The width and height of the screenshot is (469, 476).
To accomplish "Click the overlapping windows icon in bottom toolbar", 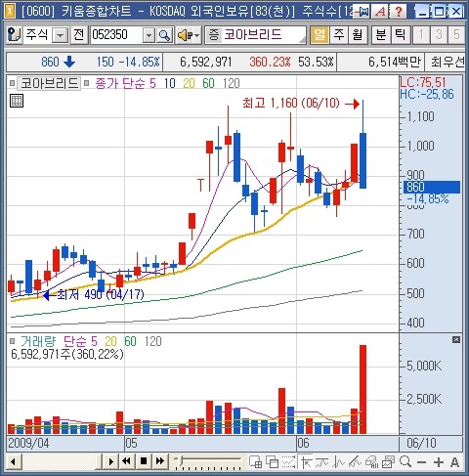I will [x=273, y=461].
